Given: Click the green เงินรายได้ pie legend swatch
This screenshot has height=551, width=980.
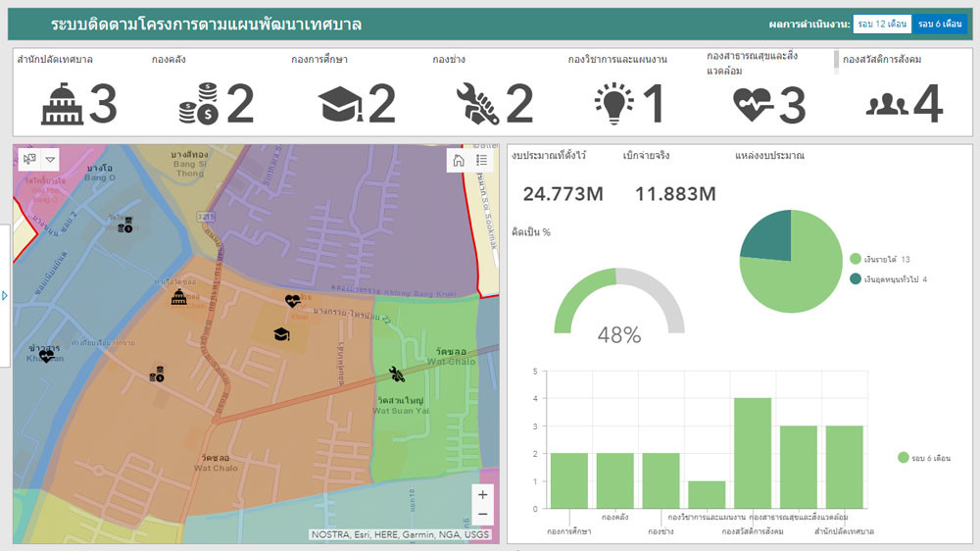Looking at the screenshot, I should (855, 260).
